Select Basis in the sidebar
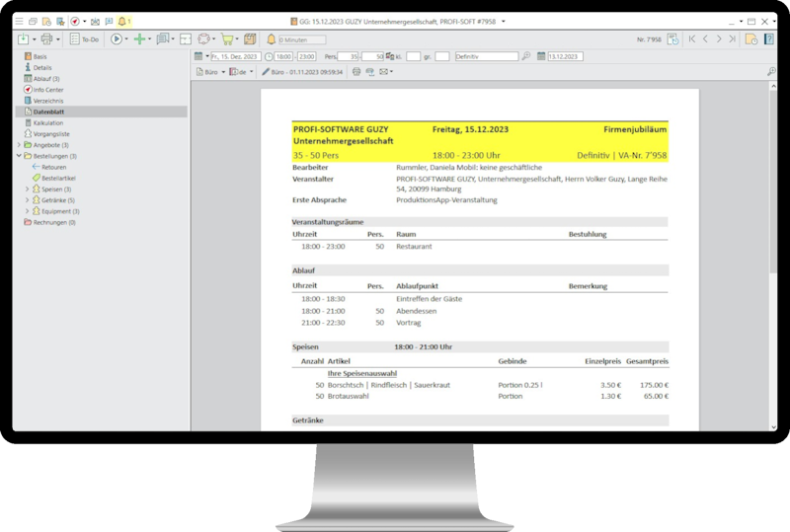The image size is (790, 532). 36,56
